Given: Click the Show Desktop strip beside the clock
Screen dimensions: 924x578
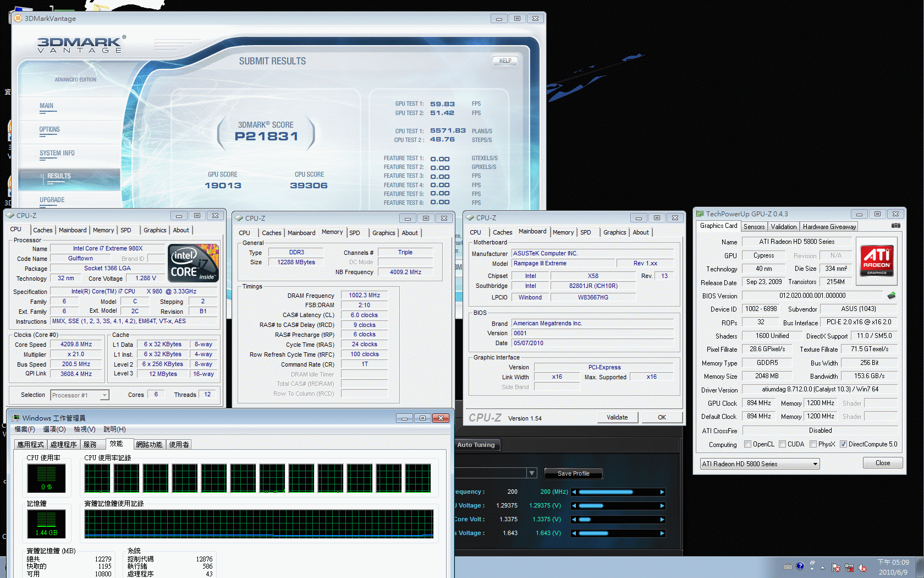Looking at the screenshot, I should (920, 568).
